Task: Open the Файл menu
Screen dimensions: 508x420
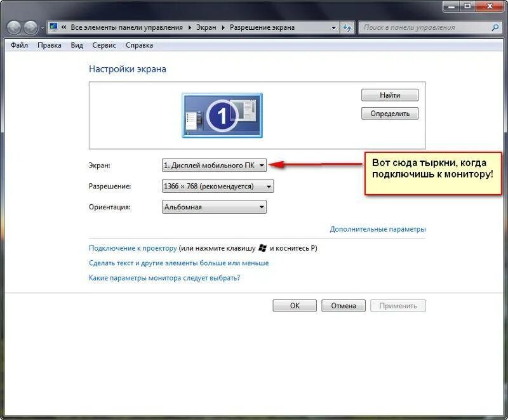Action: point(20,45)
